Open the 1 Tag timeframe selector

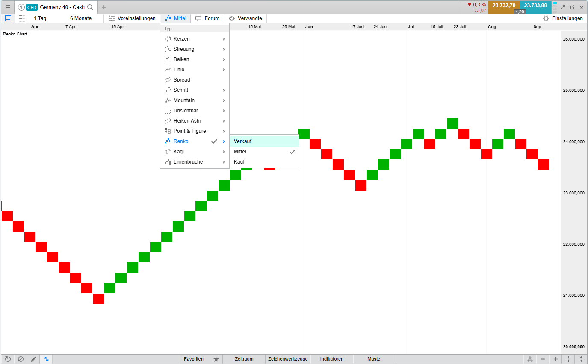coord(39,18)
